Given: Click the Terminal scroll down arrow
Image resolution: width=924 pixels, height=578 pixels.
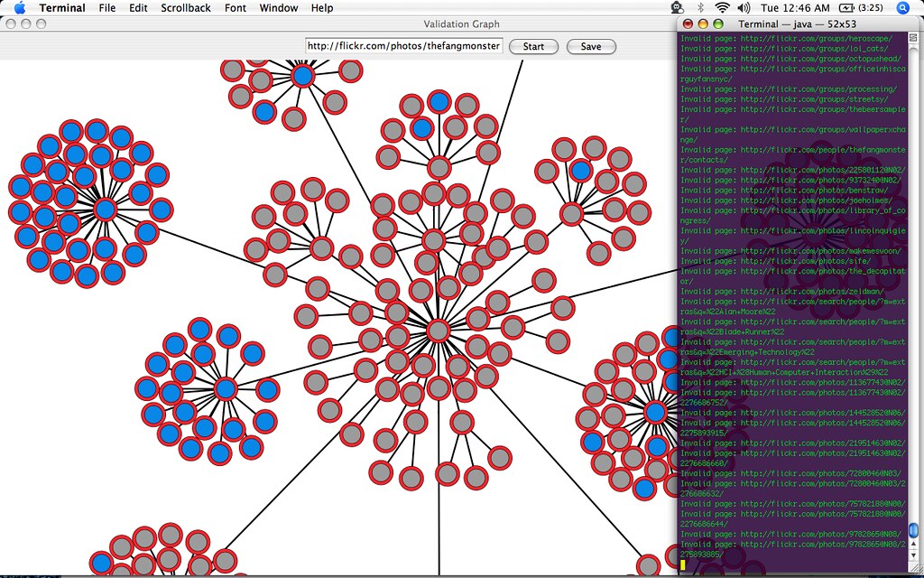Looking at the screenshot, I should [x=913, y=555].
